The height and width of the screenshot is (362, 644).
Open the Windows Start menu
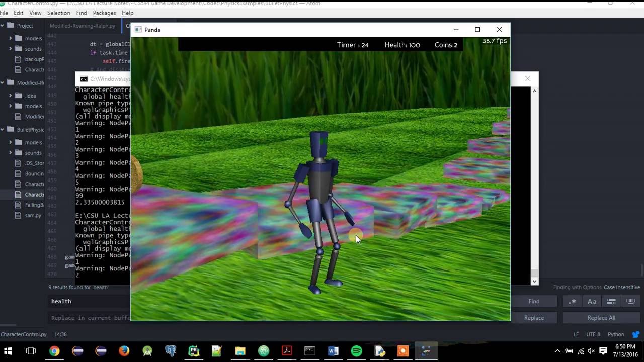[x=8, y=351]
